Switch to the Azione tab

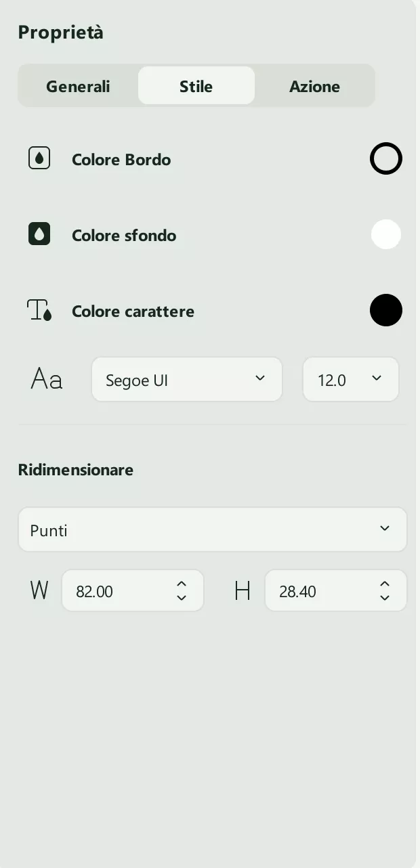(314, 86)
